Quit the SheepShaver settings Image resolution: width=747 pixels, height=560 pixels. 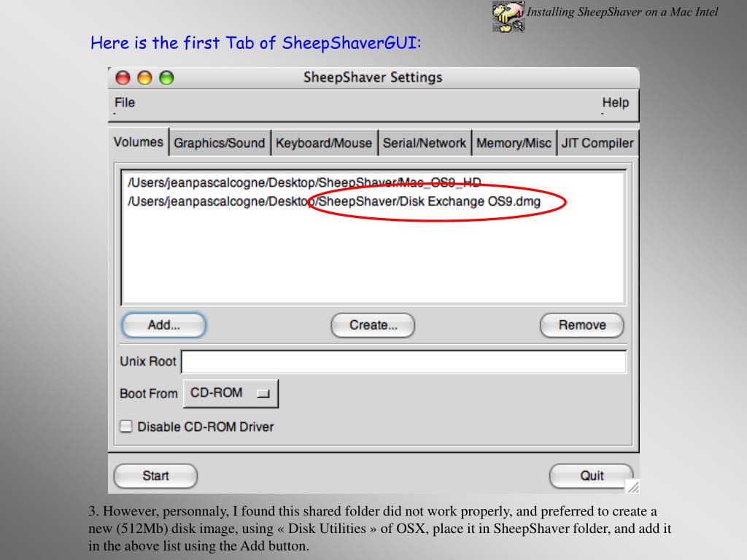(x=591, y=475)
